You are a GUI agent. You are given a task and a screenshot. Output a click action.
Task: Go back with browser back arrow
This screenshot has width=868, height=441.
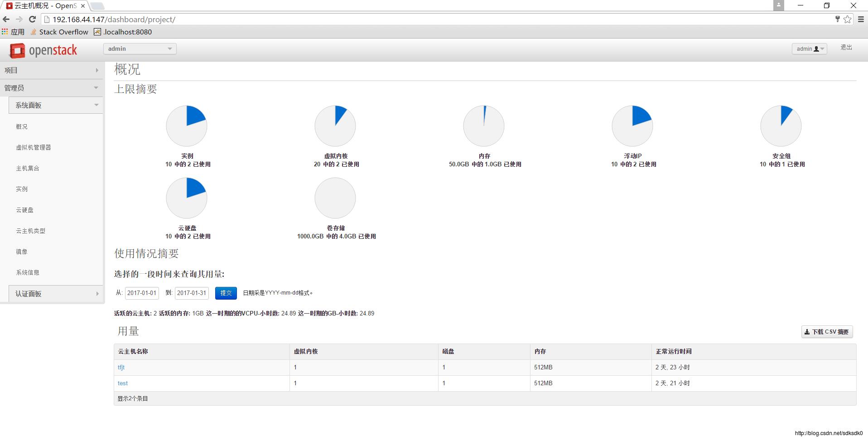pyautogui.click(x=6, y=19)
